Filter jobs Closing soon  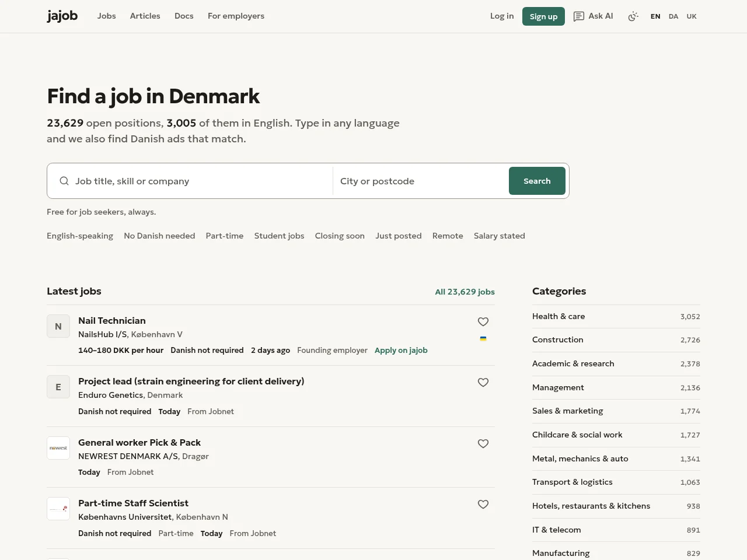coord(340,236)
